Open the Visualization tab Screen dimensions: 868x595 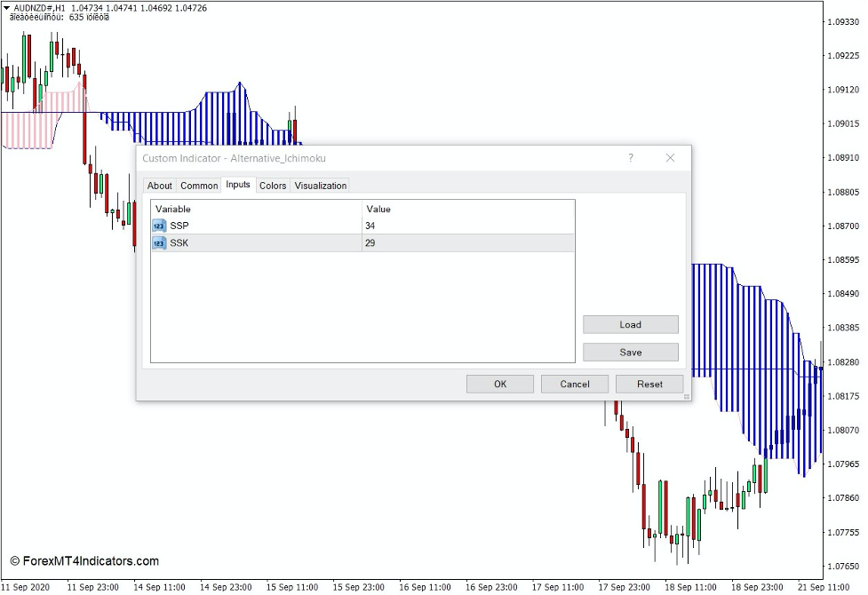(x=320, y=185)
